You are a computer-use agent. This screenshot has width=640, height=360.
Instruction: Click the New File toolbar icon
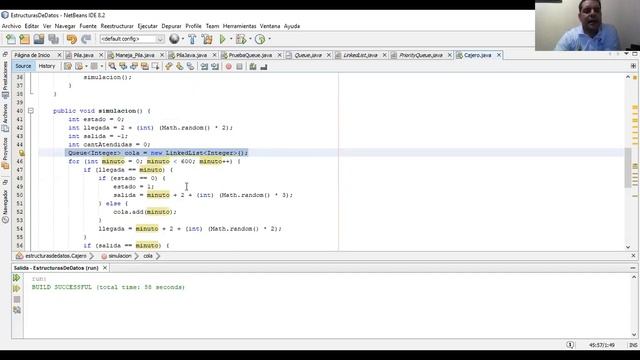11,39
